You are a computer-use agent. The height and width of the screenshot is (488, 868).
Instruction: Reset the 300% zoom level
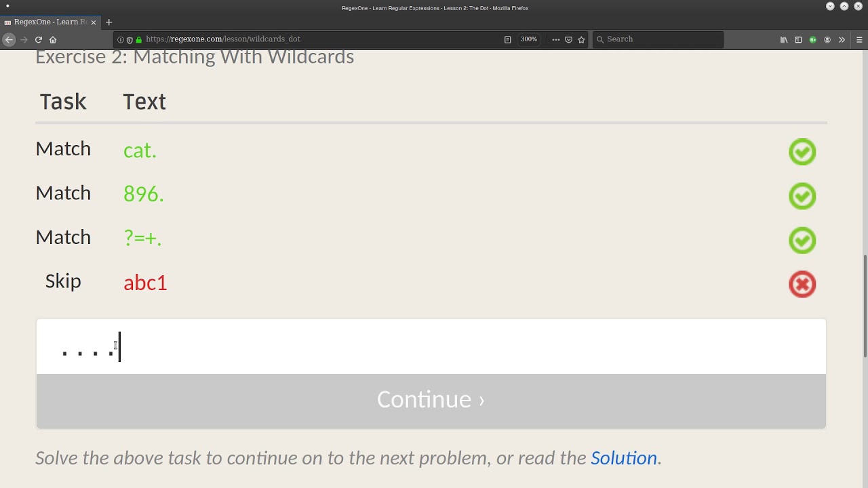coord(529,39)
